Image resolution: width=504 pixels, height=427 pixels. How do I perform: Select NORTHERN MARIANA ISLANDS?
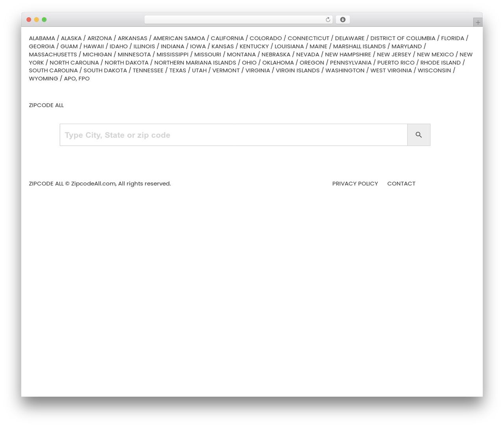click(195, 63)
